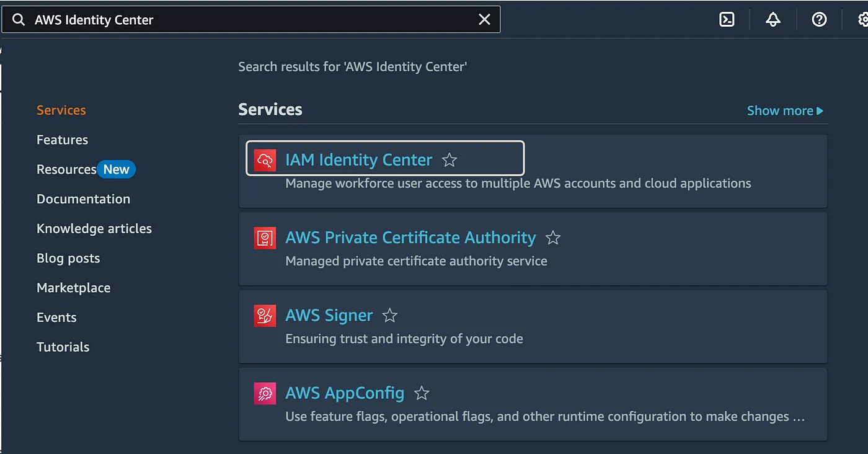
Task: Favorite AWS Signer with star
Action: [x=389, y=316]
